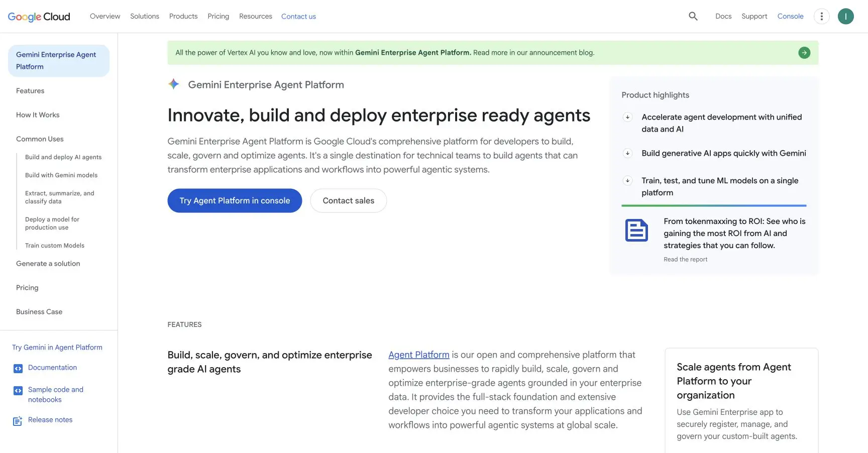Open Train custom Models sidebar entry
Image resolution: width=868 pixels, height=453 pixels.
[55, 246]
